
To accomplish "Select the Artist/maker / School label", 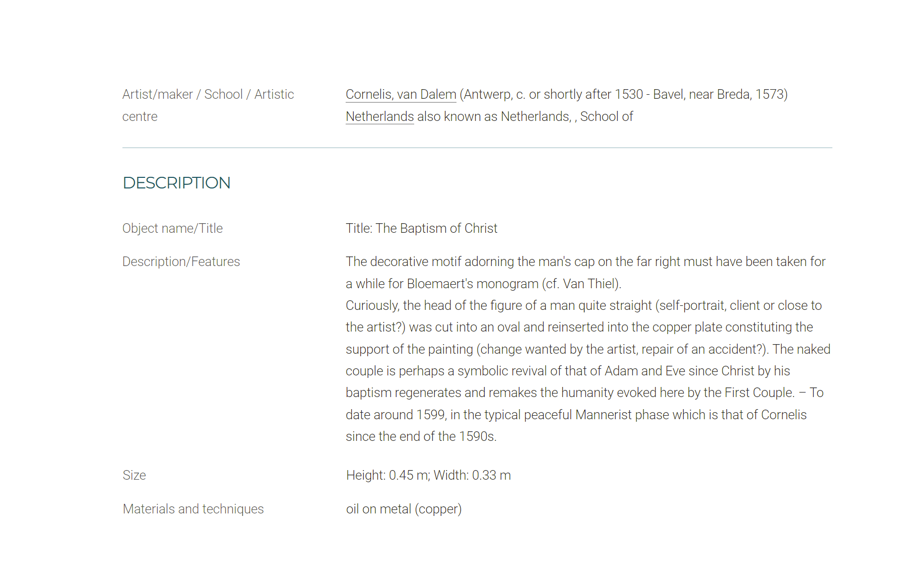I will click(x=208, y=105).
